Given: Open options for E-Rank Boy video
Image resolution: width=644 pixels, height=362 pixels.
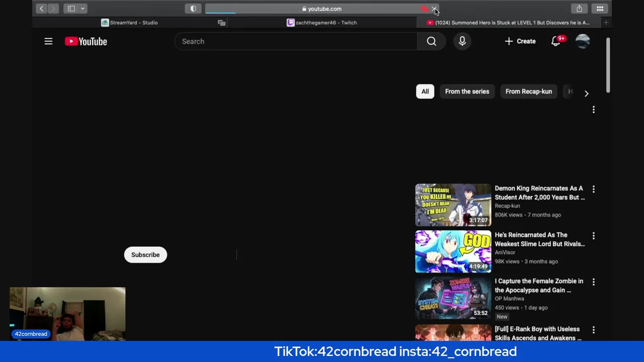Looking at the screenshot, I should point(594,330).
